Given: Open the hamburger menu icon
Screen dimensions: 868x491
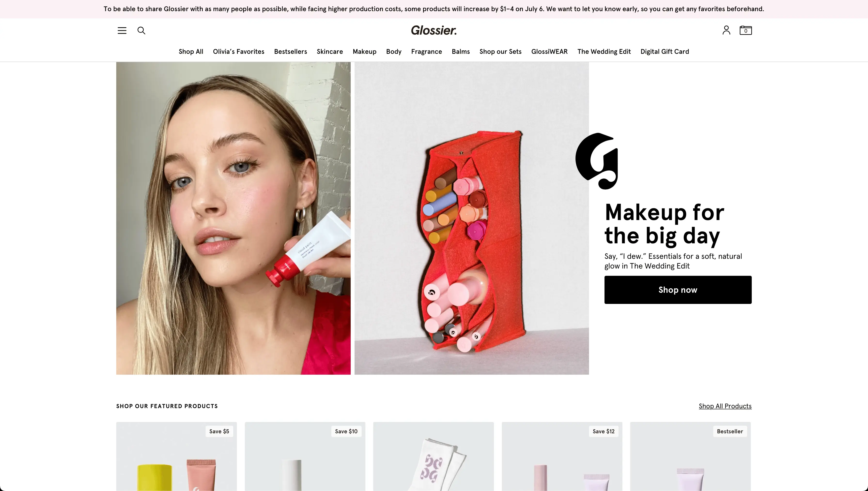Looking at the screenshot, I should [122, 30].
